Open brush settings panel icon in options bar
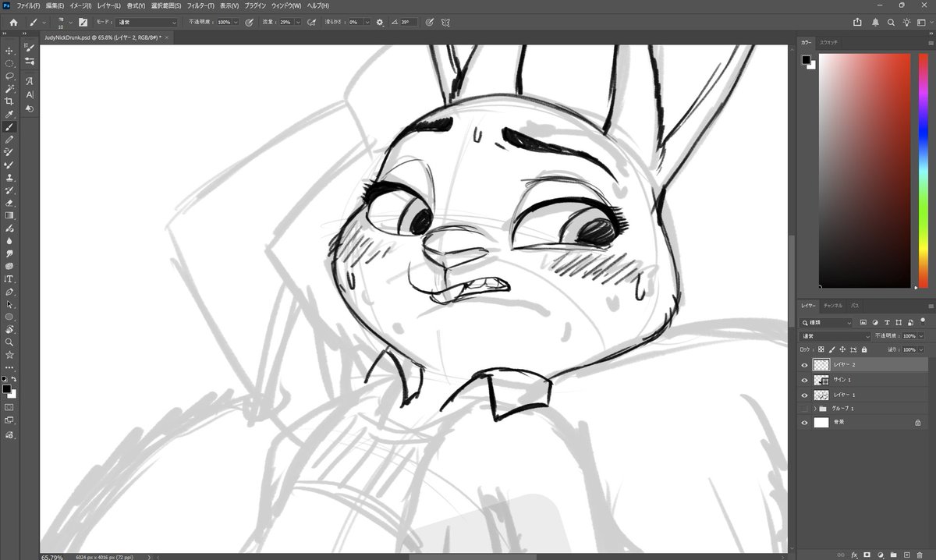Viewport: 936px width, 560px height. click(x=83, y=22)
